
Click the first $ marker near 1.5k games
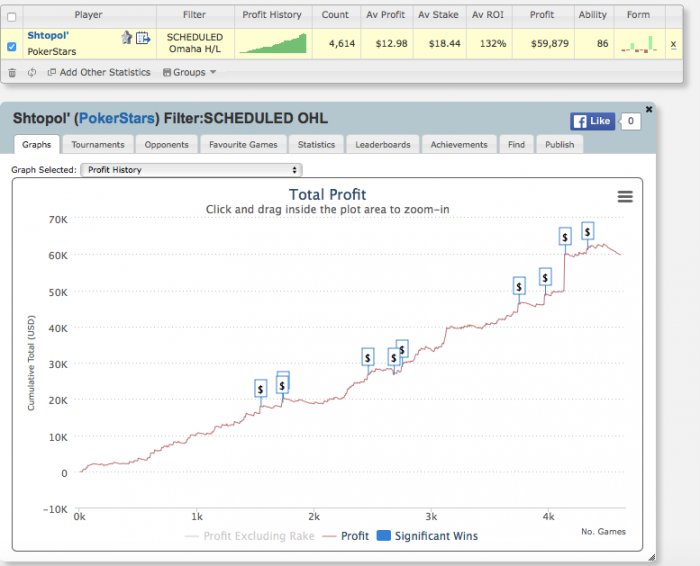[261, 389]
